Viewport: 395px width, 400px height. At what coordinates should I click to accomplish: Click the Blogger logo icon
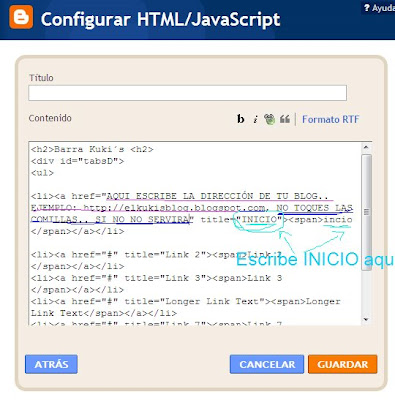coord(21,17)
